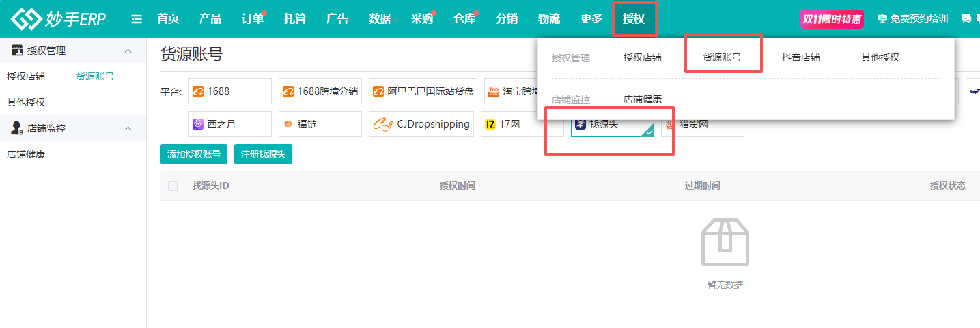
Task: Click the 授权时间 column header
Action: 458,186
